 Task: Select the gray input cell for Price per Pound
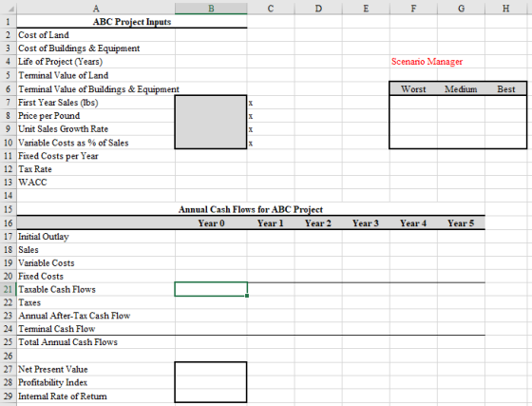tap(211, 115)
